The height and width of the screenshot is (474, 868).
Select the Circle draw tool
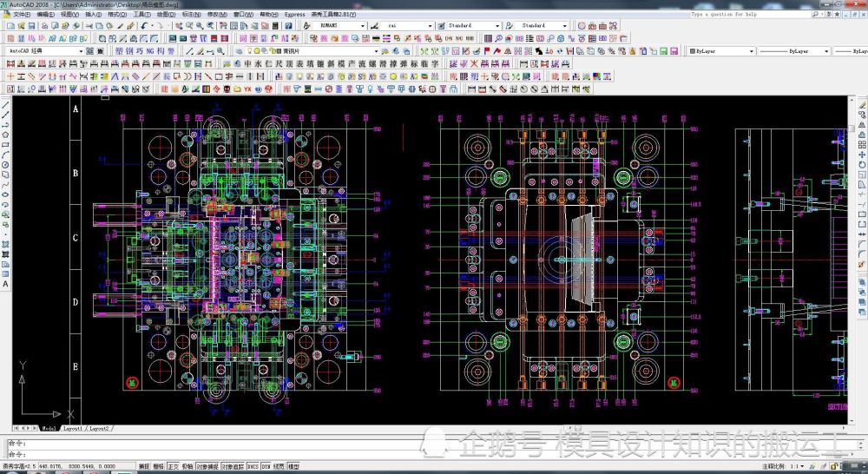[5, 164]
